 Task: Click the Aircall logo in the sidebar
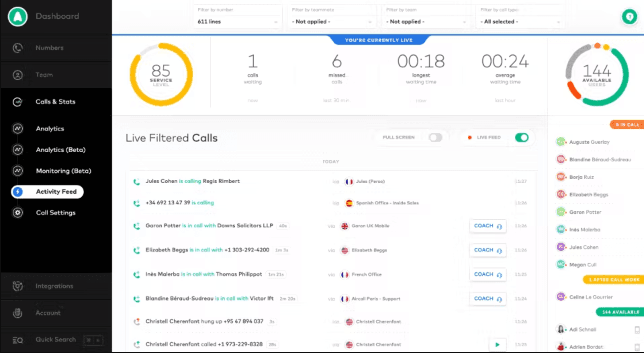pyautogui.click(x=17, y=16)
